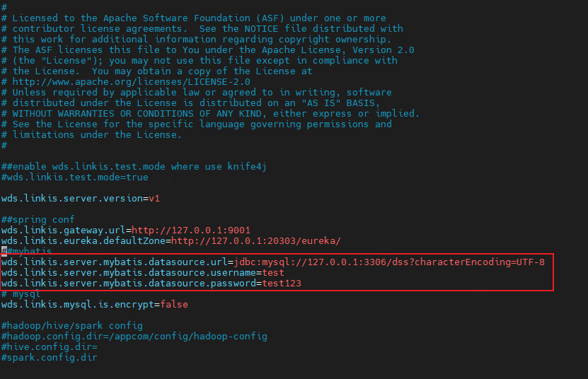Click the "# mysql" comment line
This screenshot has width=588, height=379.
(21, 293)
